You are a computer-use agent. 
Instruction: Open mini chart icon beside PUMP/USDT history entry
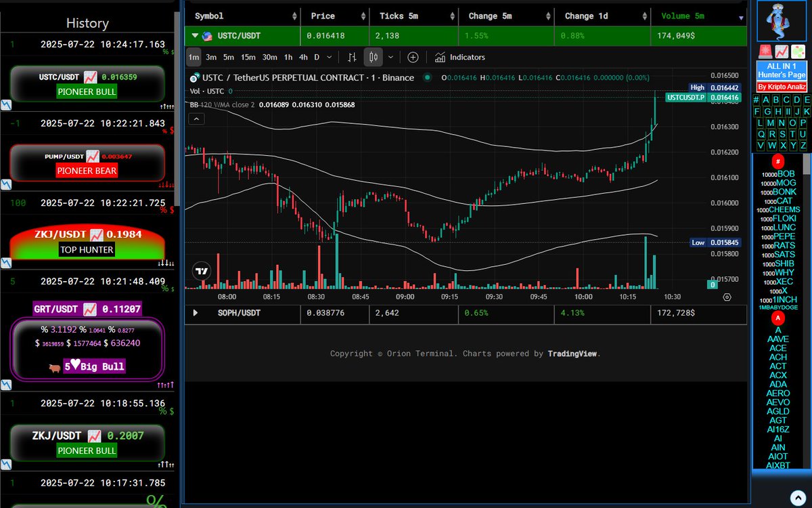click(6, 184)
